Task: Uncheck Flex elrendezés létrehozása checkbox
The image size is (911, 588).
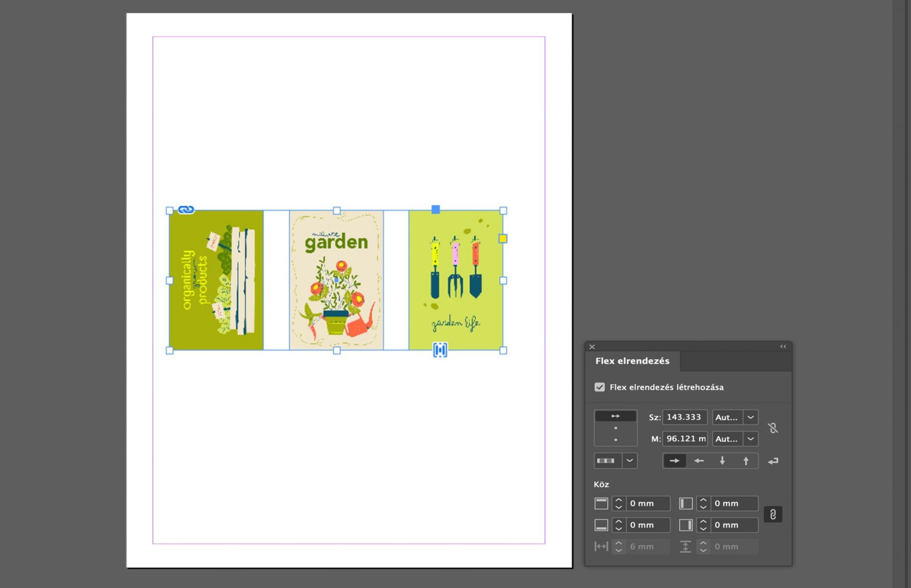Action: (x=600, y=387)
